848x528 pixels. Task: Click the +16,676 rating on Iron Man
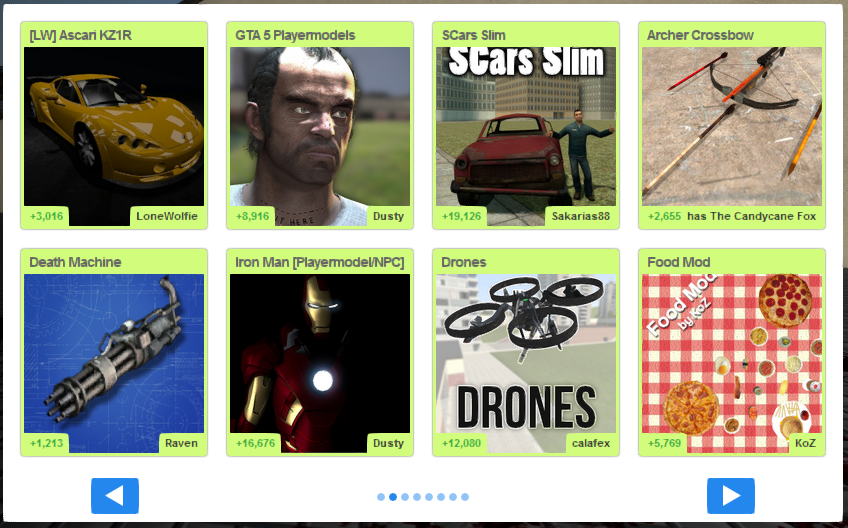[255, 443]
